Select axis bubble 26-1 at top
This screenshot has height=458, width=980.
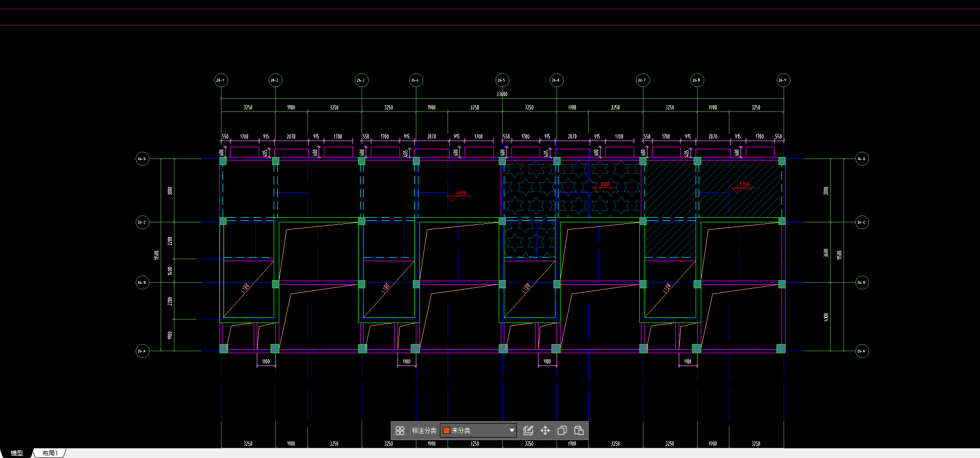click(221, 80)
